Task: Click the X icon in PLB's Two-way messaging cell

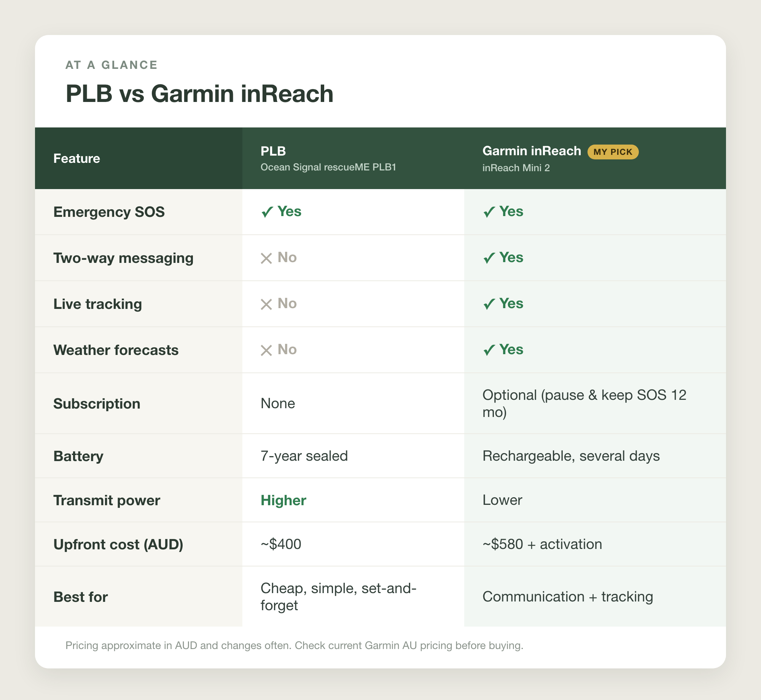Action: 266,258
